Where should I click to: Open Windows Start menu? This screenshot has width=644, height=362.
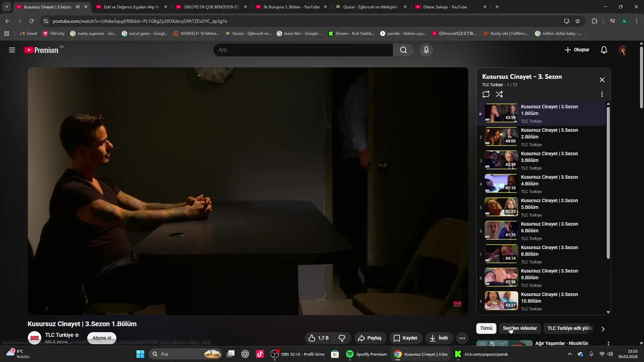(140, 354)
